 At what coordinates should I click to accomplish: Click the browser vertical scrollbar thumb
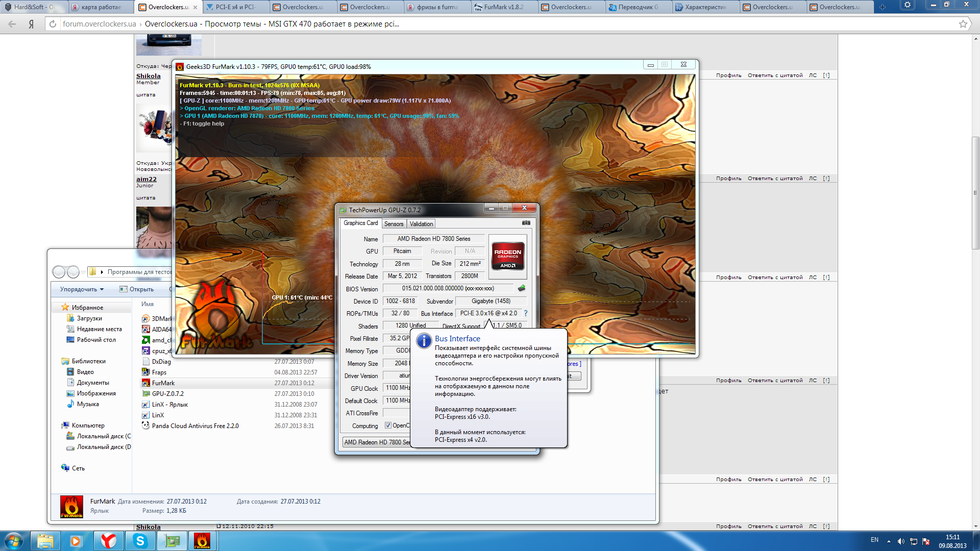click(x=975, y=193)
